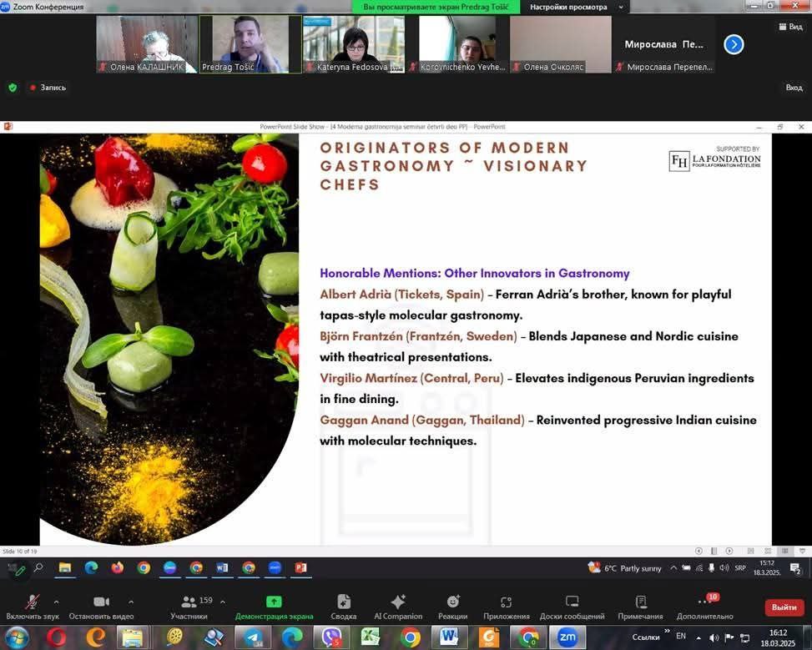
Task: Open the Приложения apps panel
Action: [507, 602]
